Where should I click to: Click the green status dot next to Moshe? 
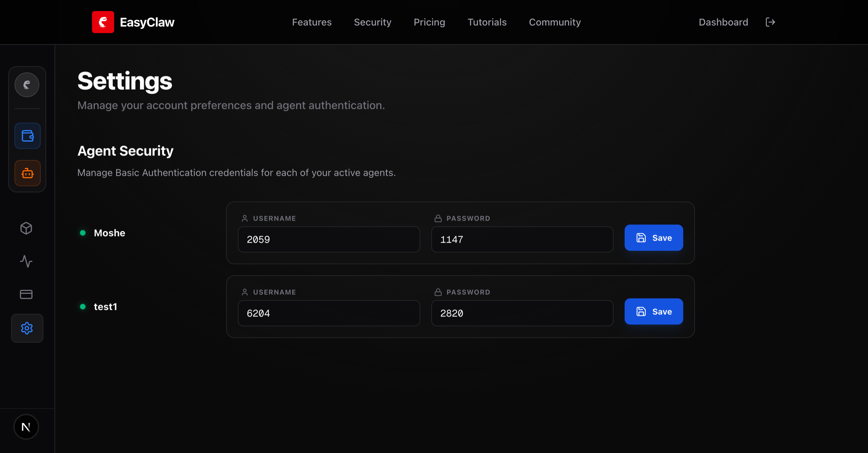[x=83, y=233]
